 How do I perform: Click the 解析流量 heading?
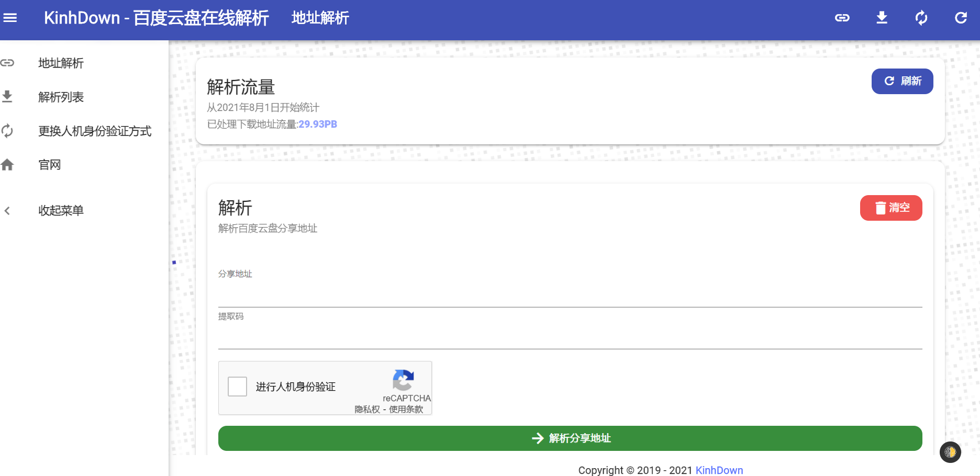[241, 87]
